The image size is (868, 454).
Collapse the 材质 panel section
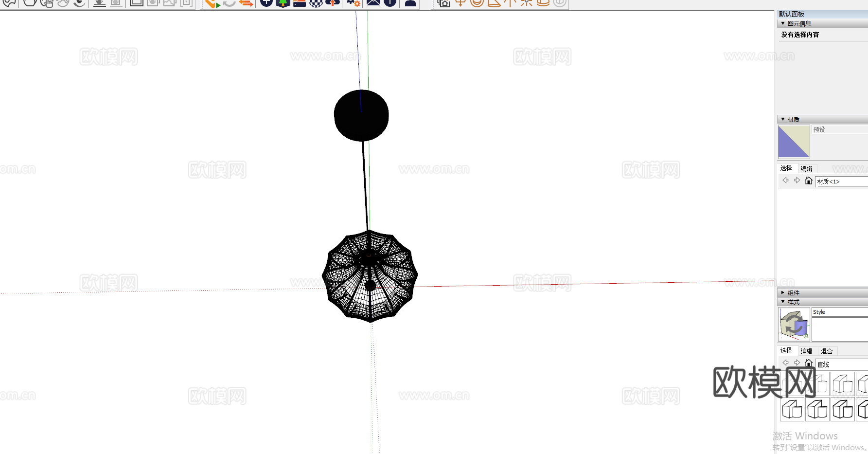[823, 119]
